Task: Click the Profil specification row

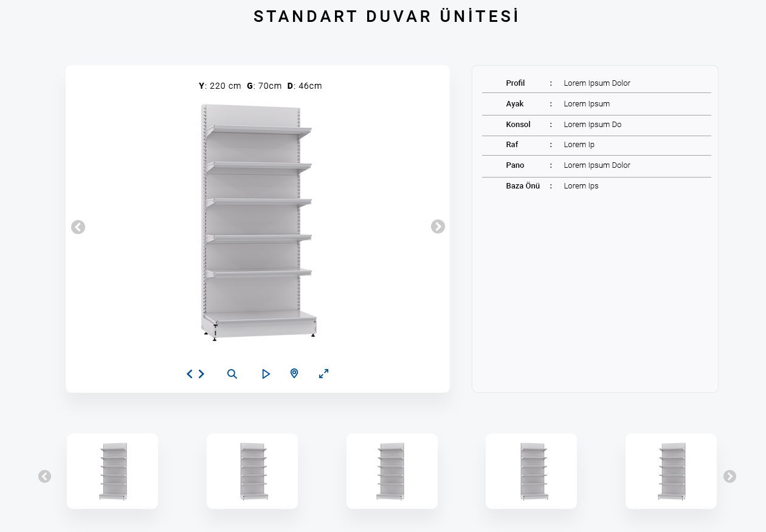Action: coord(596,83)
